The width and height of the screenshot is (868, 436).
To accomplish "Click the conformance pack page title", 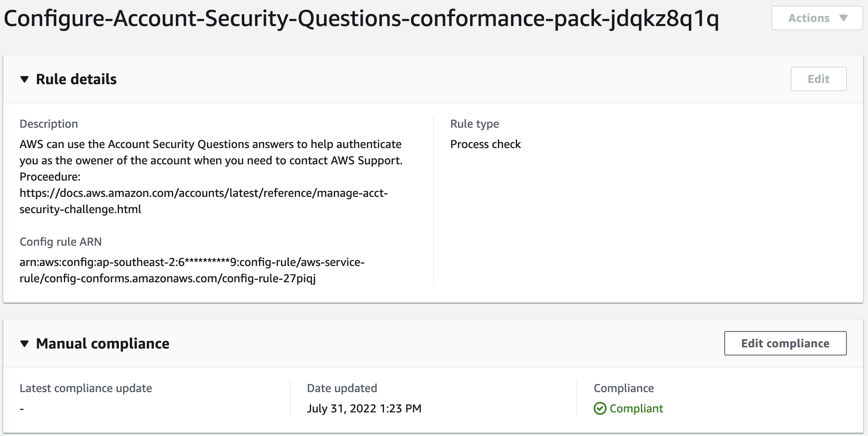I will (x=361, y=19).
